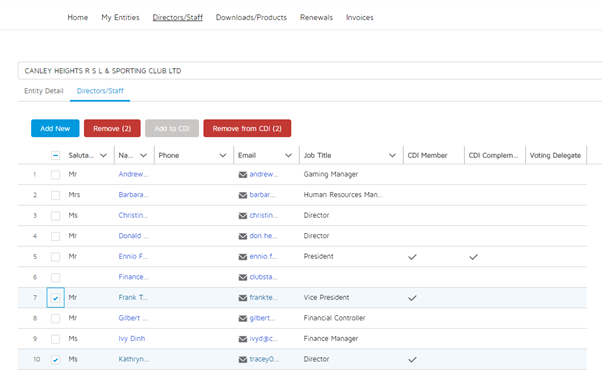Click CDI Member checkmark for Kathryn
The height and width of the screenshot is (372, 602).
tap(412, 360)
